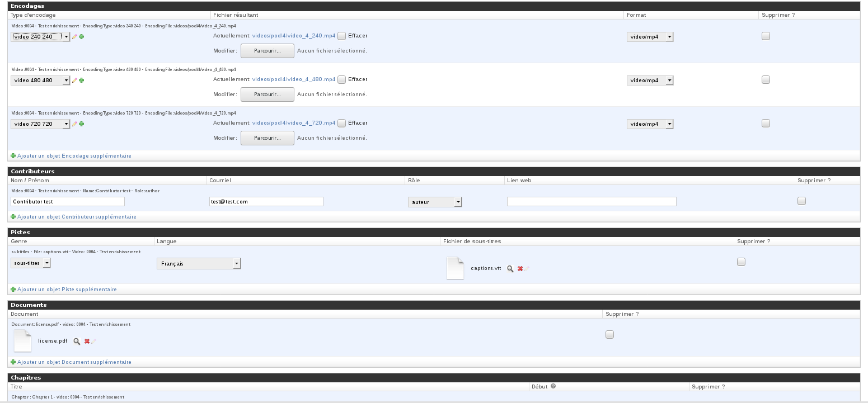Click Ajouter un objet Piste supplémentaire
This screenshot has width=868, height=403.
(x=67, y=290)
